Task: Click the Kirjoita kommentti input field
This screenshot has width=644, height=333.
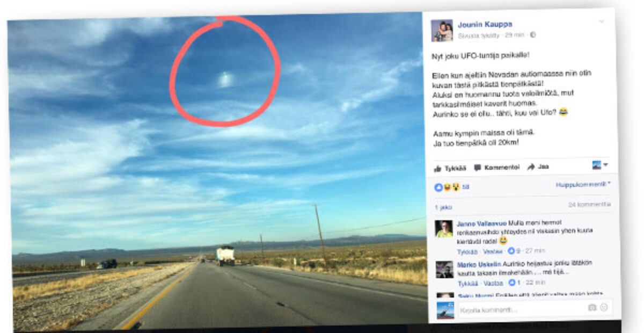Action: pyautogui.click(x=521, y=310)
